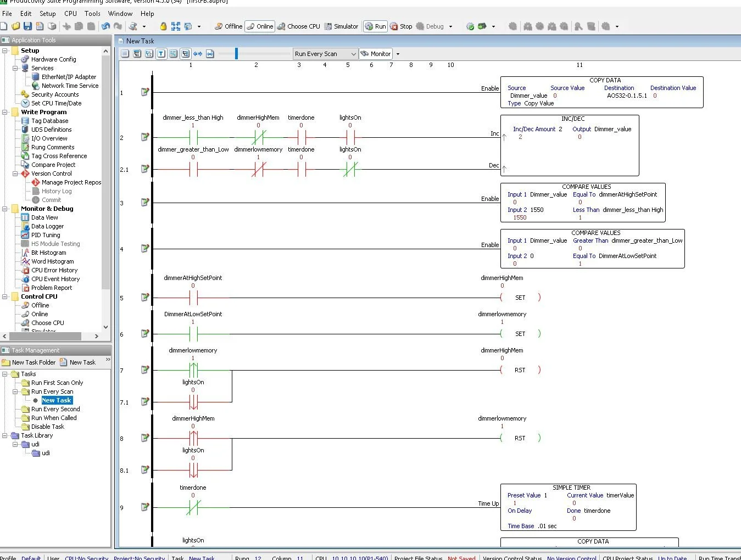Screen dimensions: 741x560
Task: Collapse the Task Library tree node
Action: pyautogui.click(x=5, y=435)
